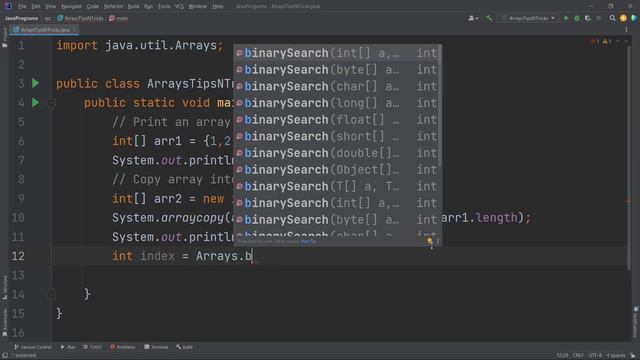The image size is (640, 360).
Task: Click the JavaPrograms breadcrumb in the navigation bar
Action: [22, 18]
